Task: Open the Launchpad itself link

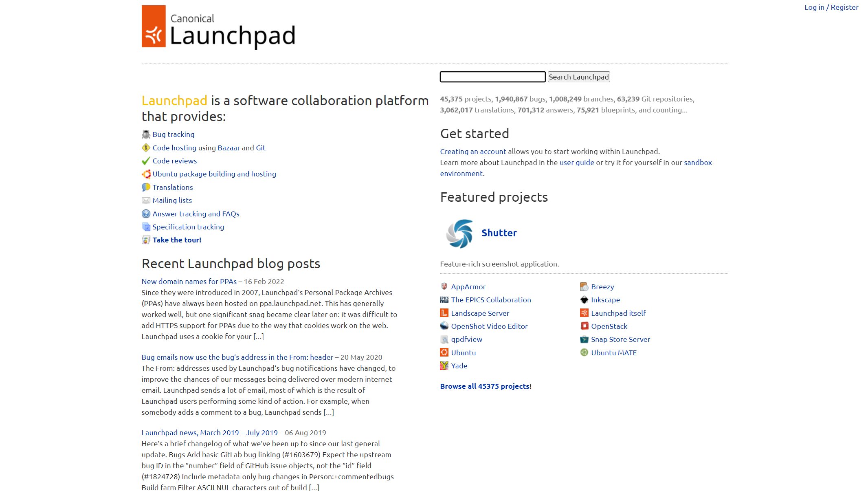Action: point(618,313)
